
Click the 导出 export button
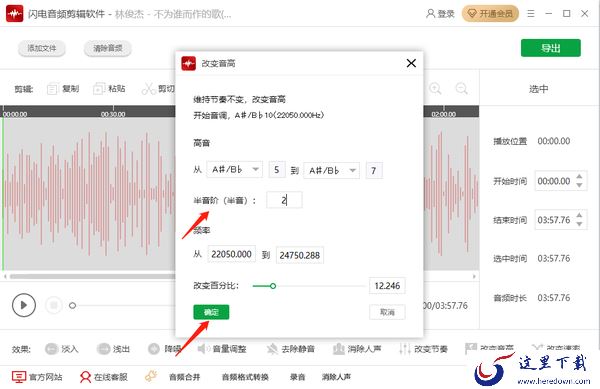pyautogui.click(x=551, y=48)
